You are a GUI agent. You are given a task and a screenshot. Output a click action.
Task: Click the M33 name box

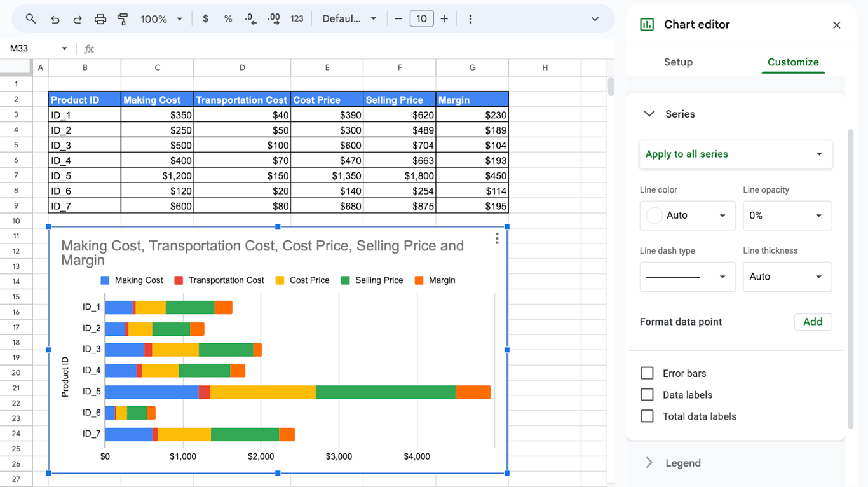pos(32,49)
